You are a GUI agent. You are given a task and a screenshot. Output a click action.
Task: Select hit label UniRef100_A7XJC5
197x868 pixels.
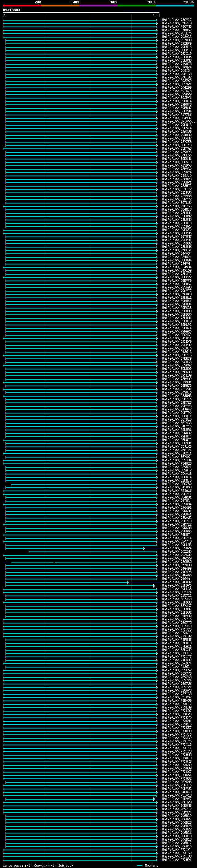177,629
